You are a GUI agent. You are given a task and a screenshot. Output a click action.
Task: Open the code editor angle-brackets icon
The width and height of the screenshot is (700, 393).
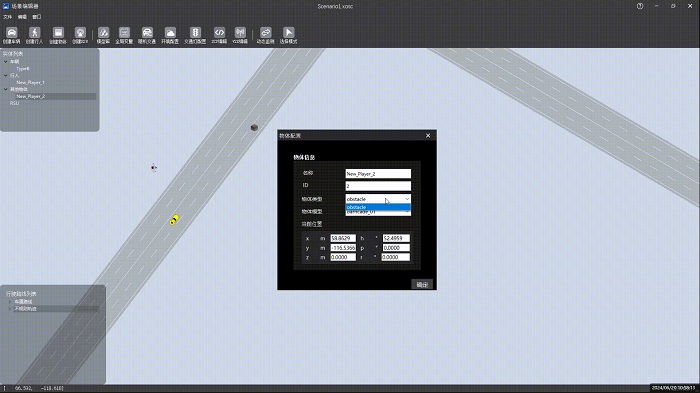(x=219, y=33)
